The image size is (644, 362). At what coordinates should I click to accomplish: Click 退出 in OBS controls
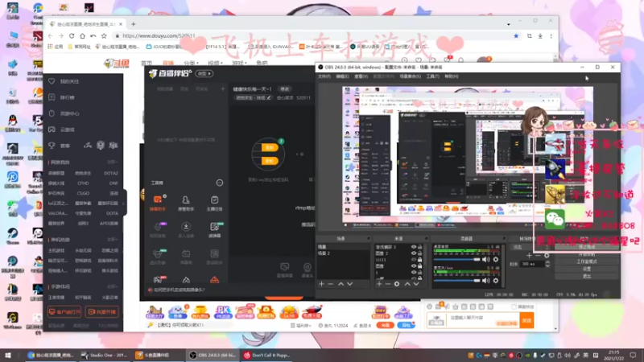pos(587,276)
